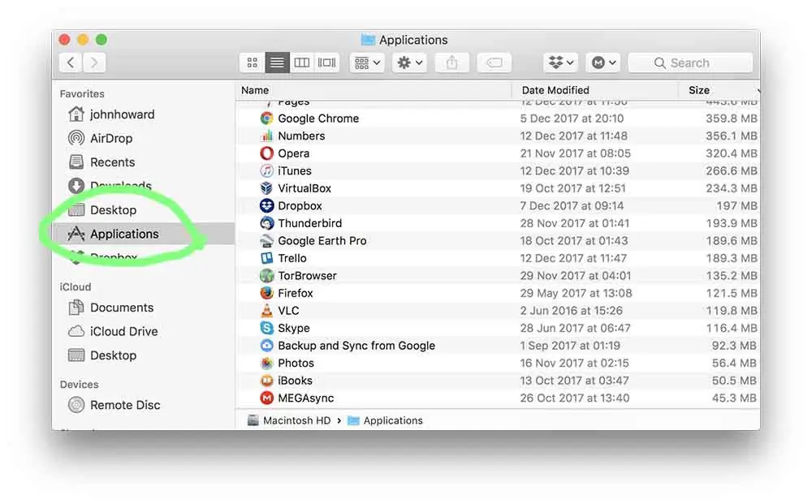Click the Skype app icon

pyautogui.click(x=266, y=328)
